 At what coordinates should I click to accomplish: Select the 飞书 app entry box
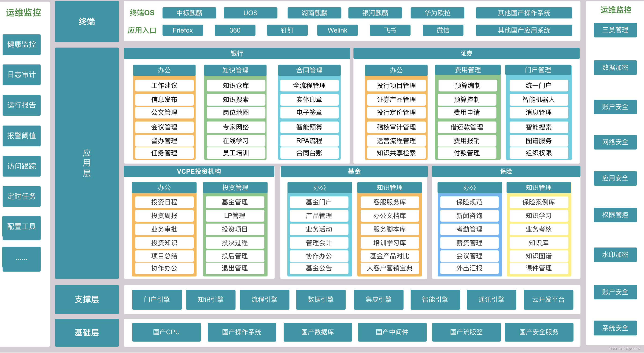pyautogui.click(x=390, y=30)
